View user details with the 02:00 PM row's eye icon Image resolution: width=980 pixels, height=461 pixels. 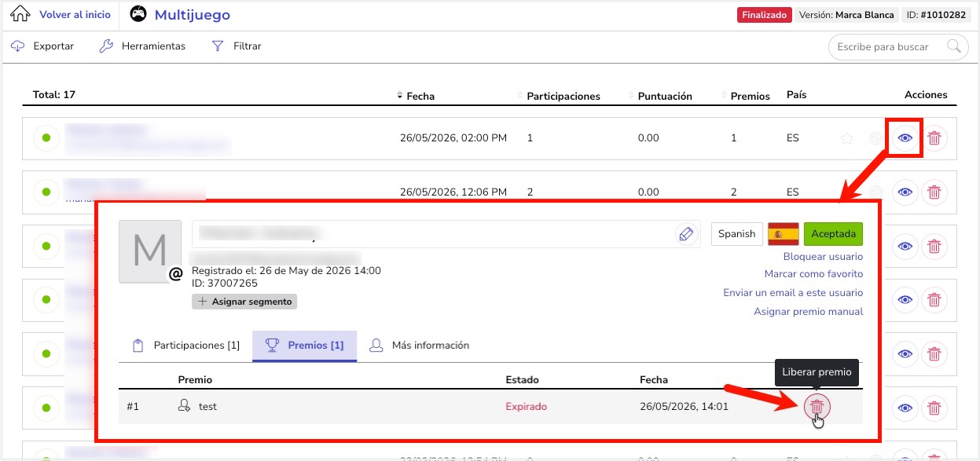tap(905, 138)
